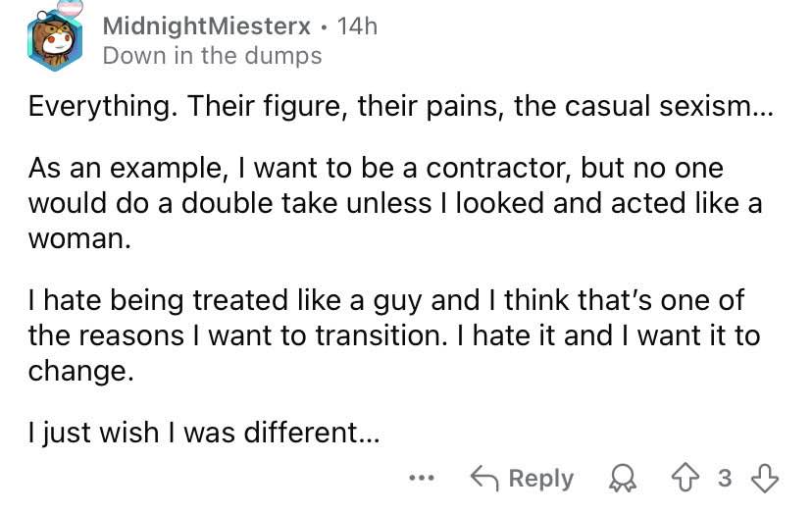This screenshot has height=513, width=812.
Task: Click the paragraph starting "I hate being treated"
Action: pyautogui.click(x=394, y=335)
